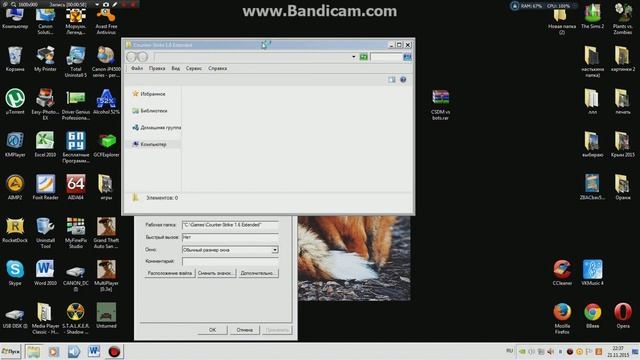Open RocketDock desktop icon
The image size is (640, 360).
point(15,230)
